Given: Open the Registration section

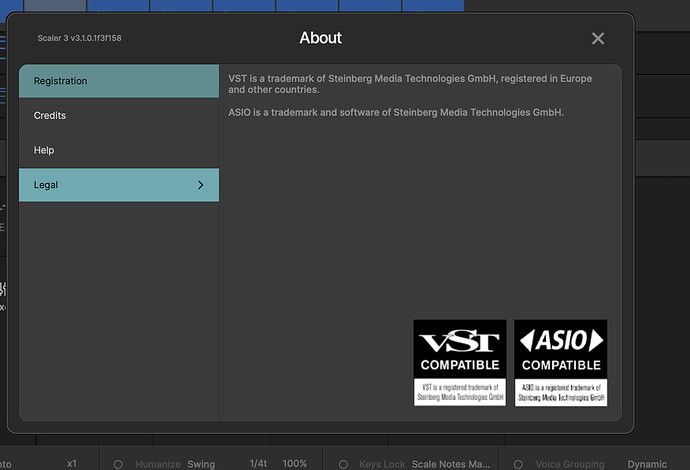Looking at the screenshot, I should point(119,81).
